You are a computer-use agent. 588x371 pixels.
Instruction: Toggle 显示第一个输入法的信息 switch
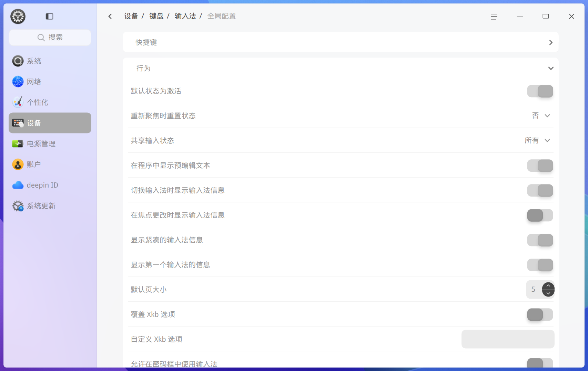coord(540,265)
